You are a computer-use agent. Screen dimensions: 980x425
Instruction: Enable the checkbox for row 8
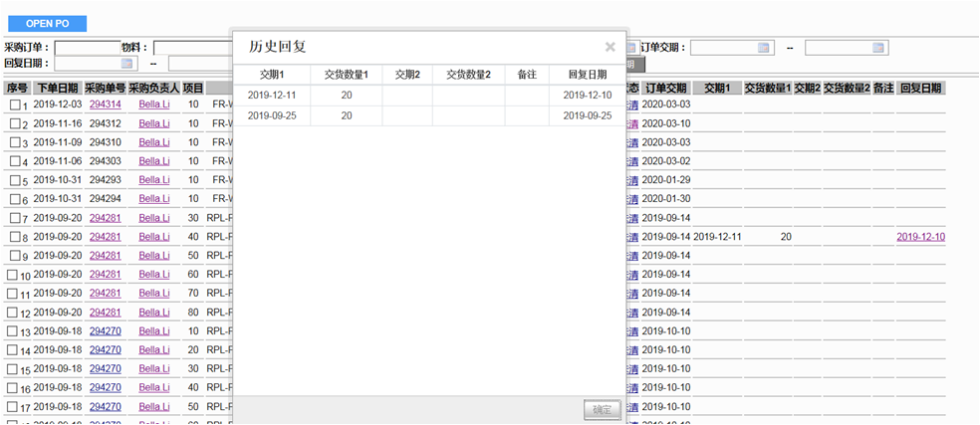point(15,237)
